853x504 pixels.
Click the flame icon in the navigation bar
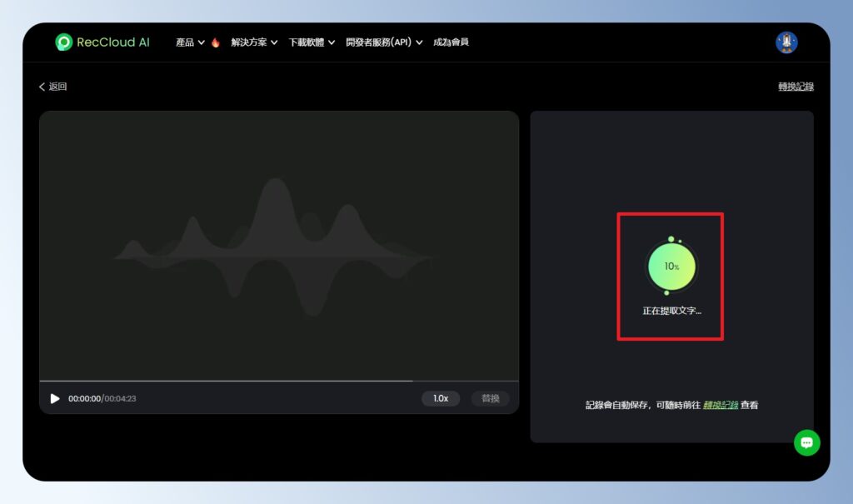point(215,41)
